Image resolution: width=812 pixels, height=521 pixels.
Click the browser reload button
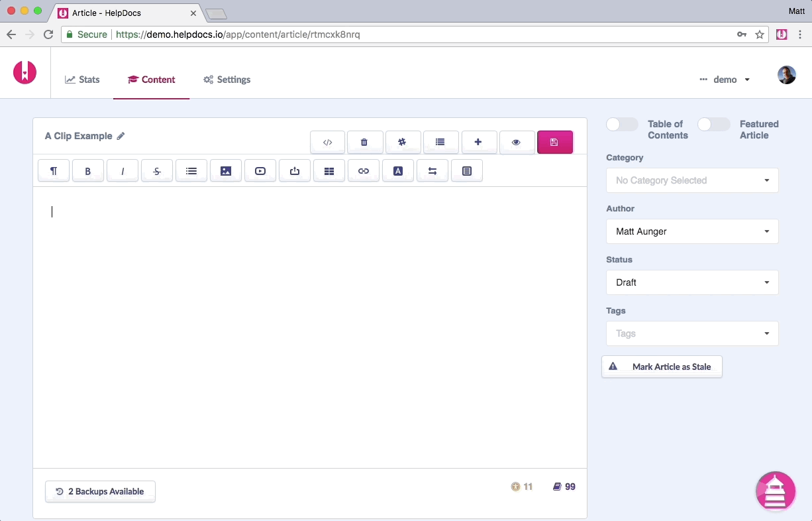click(x=48, y=34)
